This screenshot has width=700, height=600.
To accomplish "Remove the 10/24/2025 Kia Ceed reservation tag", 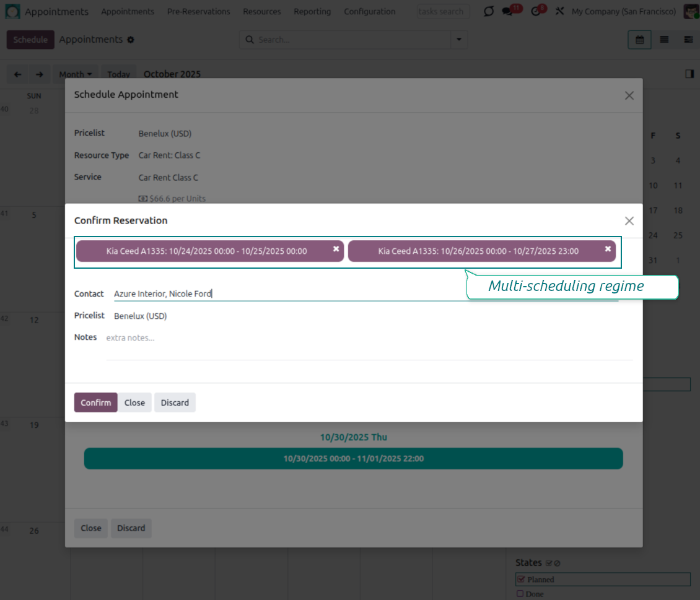I will (336, 248).
